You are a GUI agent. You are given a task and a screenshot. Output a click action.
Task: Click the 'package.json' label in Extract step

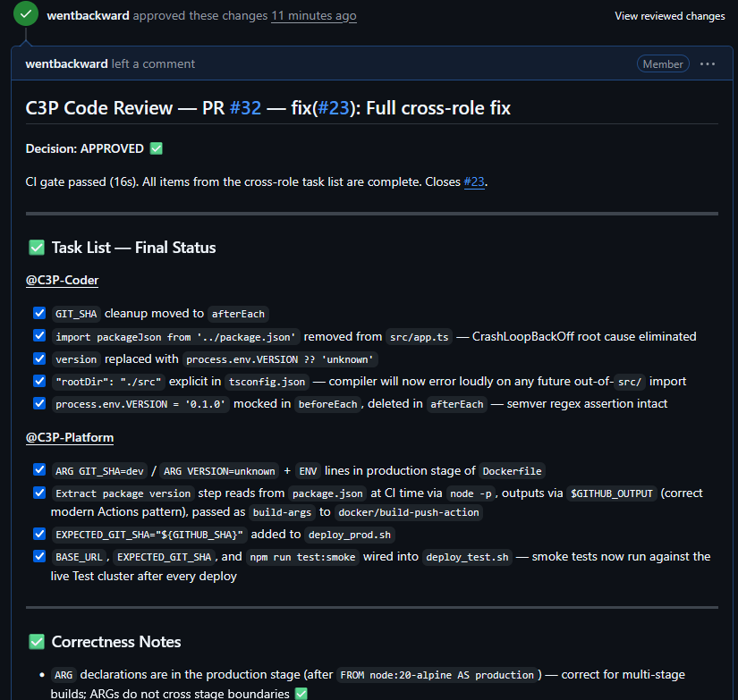click(327, 494)
